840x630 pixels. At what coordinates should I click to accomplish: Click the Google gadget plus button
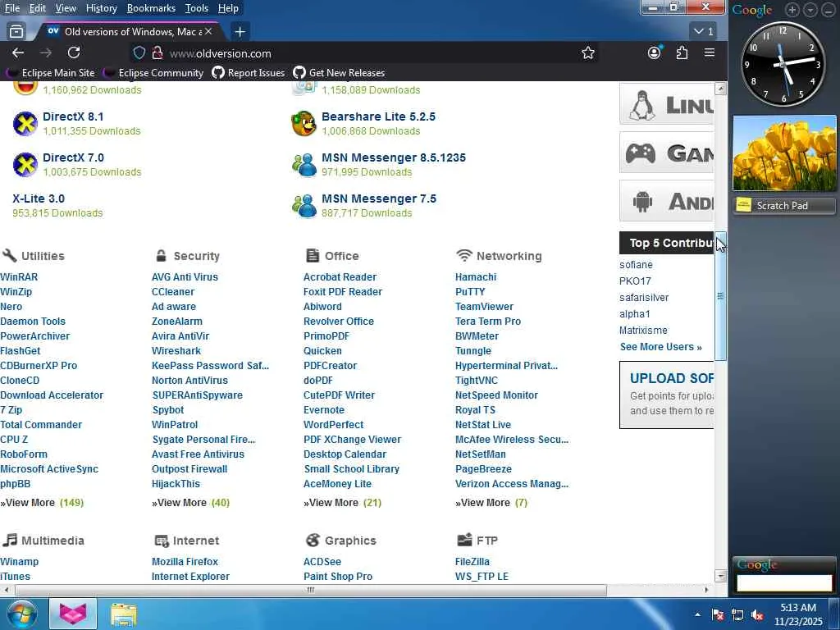click(x=792, y=10)
